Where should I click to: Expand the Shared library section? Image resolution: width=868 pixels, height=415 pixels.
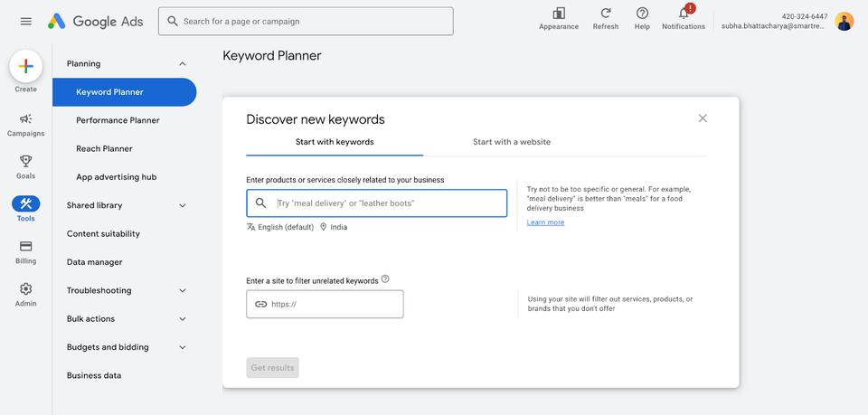point(183,206)
